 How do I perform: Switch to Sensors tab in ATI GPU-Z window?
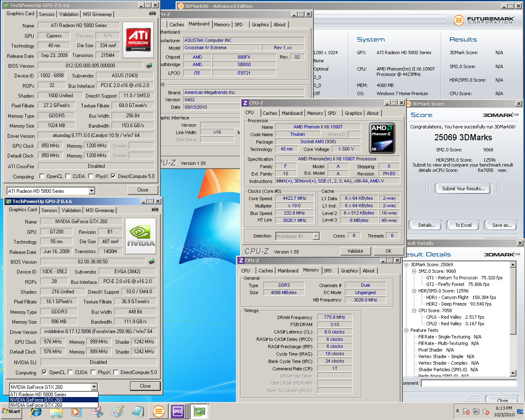click(x=47, y=14)
